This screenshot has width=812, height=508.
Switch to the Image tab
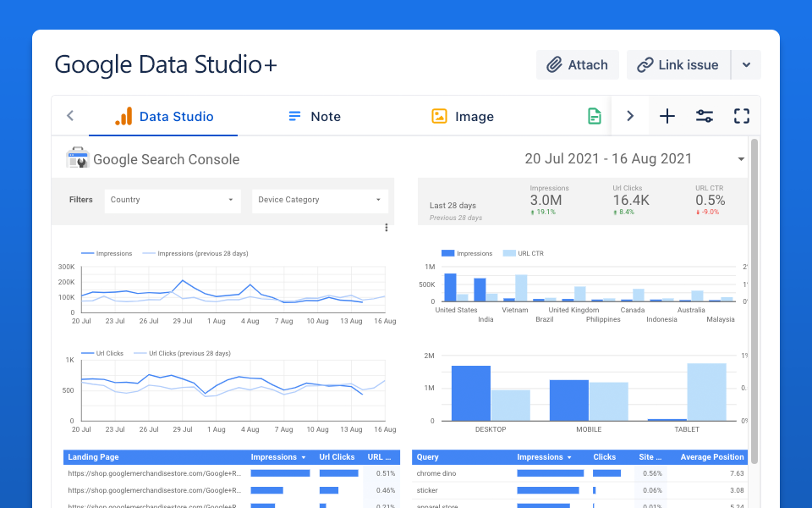coord(463,116)
